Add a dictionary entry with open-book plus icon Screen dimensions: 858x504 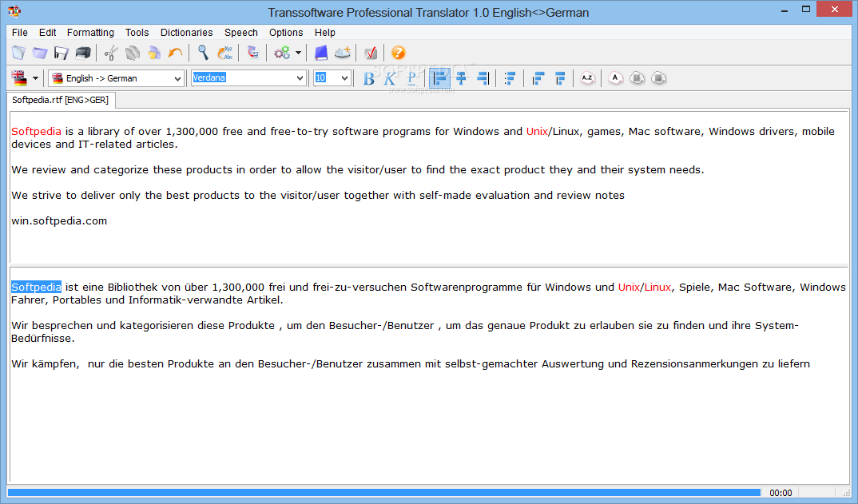point(343,53)
